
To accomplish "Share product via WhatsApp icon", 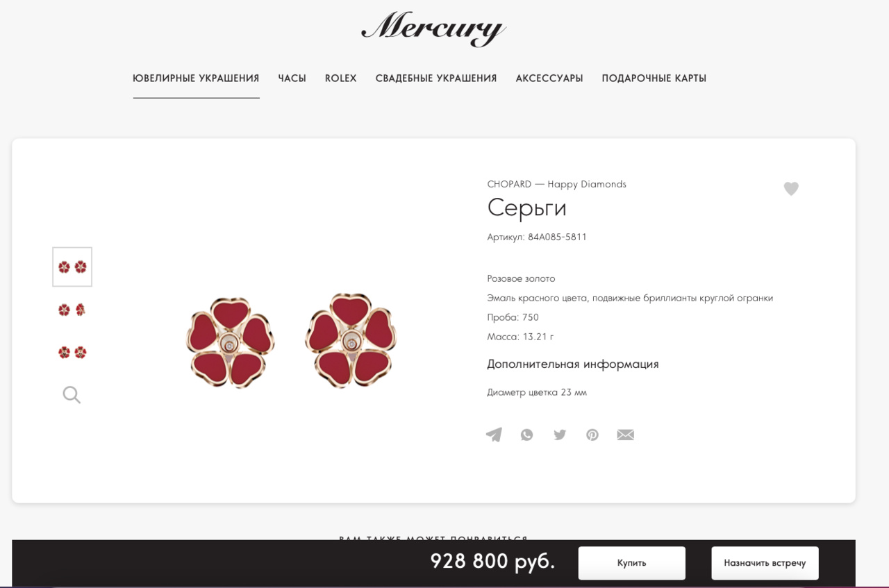I will click(527, 435).
